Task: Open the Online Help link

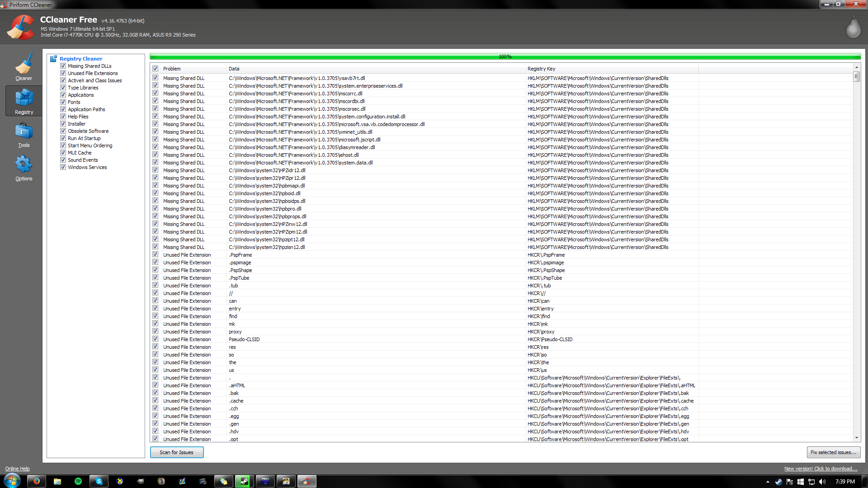Action: (x=17, y=469)
